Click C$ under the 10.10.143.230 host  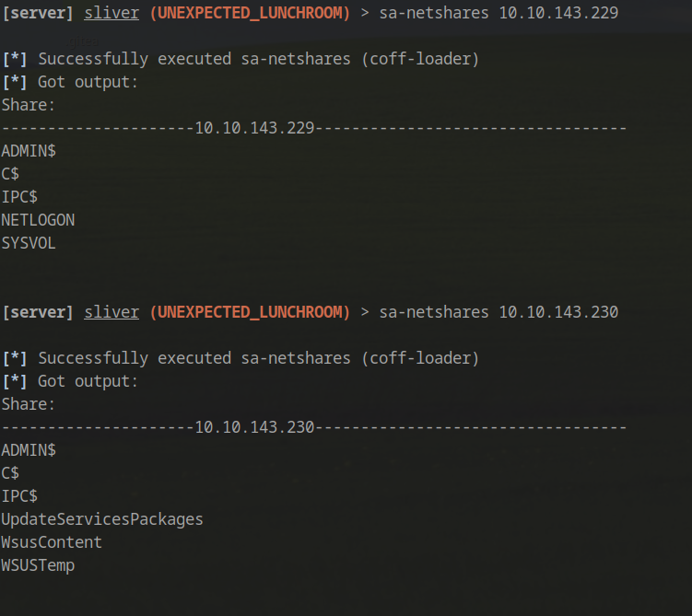10,473
